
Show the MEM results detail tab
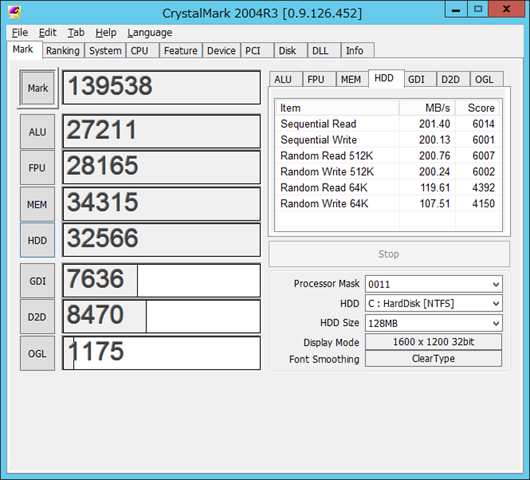click(x=351, y=79)
